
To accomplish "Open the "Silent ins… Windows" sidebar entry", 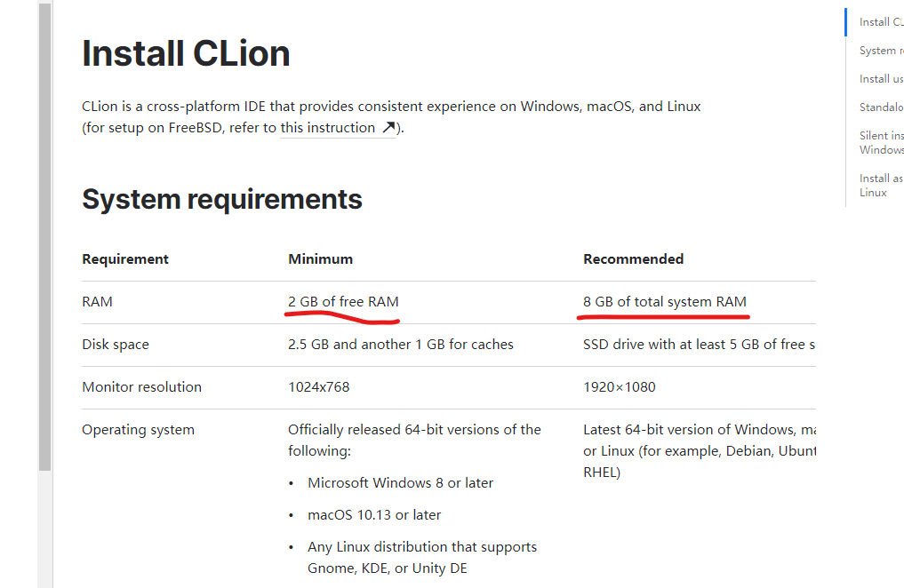I will coord(881,142).
